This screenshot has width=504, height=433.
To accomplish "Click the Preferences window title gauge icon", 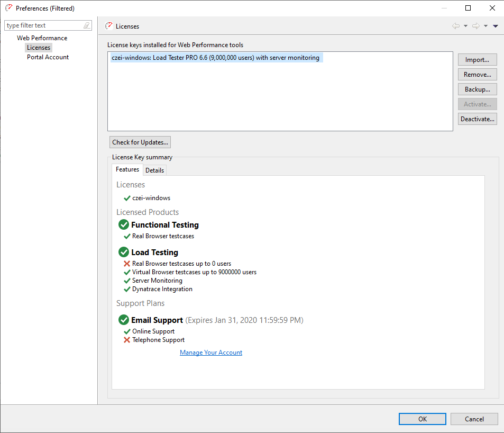I will (x=8, y=8).
